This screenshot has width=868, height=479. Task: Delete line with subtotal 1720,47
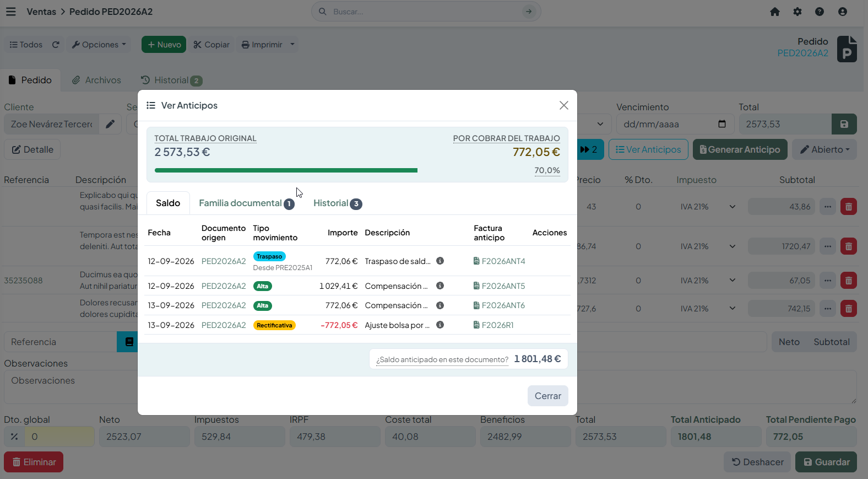point(849,246)
